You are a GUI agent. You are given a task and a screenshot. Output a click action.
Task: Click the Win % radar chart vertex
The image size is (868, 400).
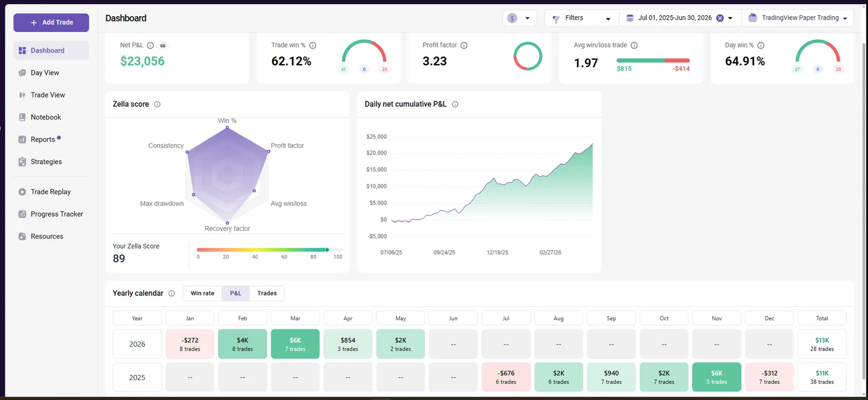[227, 127]
